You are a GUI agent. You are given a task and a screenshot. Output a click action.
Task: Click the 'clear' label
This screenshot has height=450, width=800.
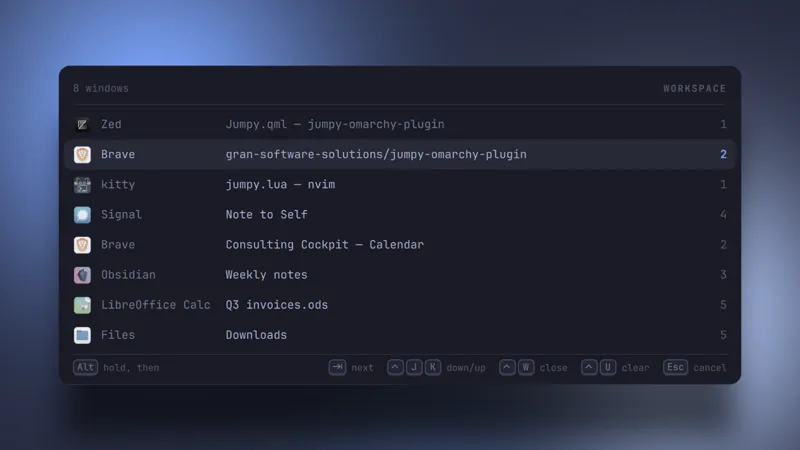click(635, 368)
